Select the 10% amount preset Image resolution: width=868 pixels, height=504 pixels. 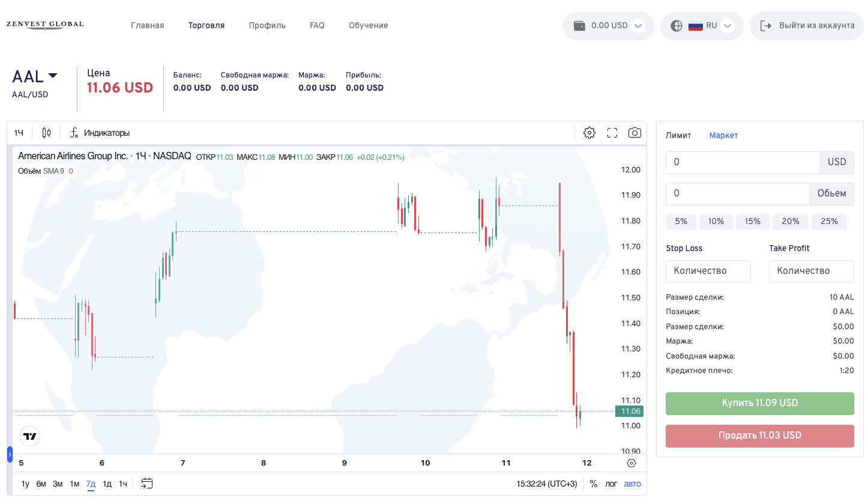(x=716, y=222)
